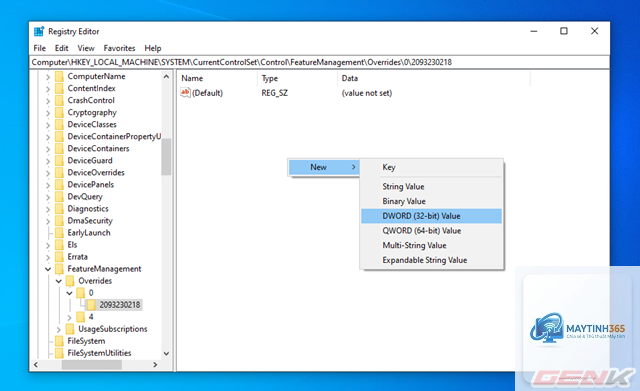The image size is (640, 391).
Task: Expand the key 4 tree node
Action: click(x=69, y=317)
